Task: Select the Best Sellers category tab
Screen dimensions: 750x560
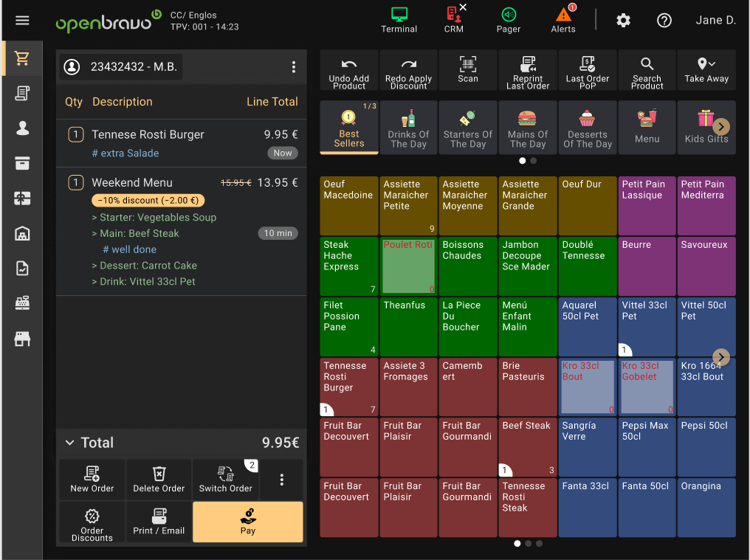Action: [x=349, y=128]
